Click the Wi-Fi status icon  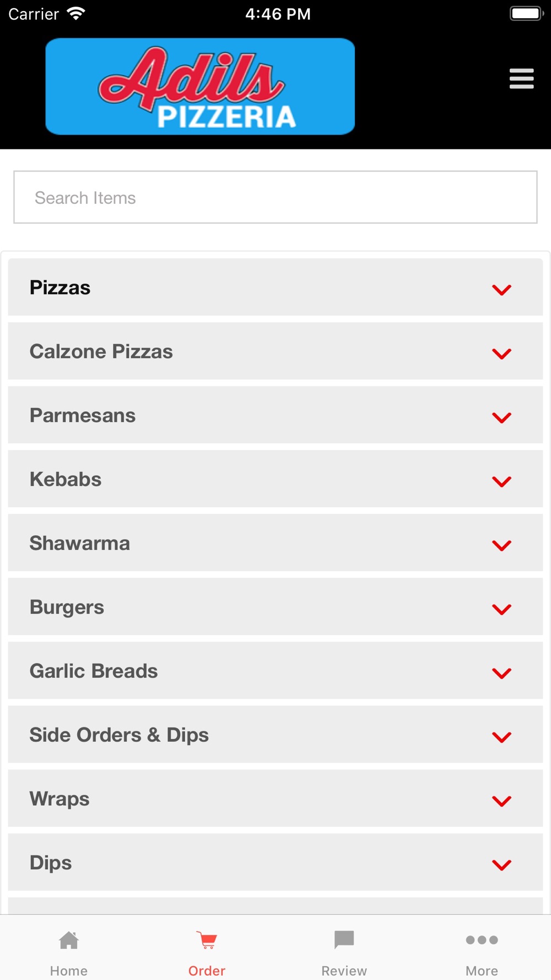75,13
